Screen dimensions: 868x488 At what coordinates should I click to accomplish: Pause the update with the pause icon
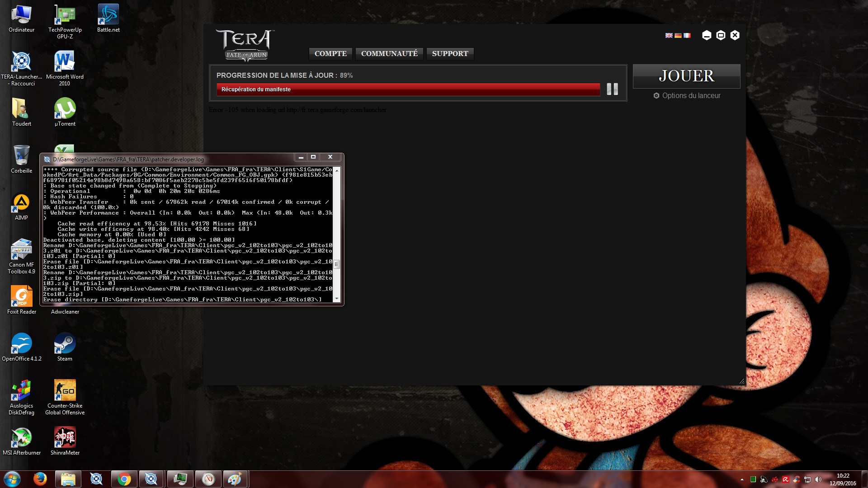pyautogui.click(x=612, y=89)
